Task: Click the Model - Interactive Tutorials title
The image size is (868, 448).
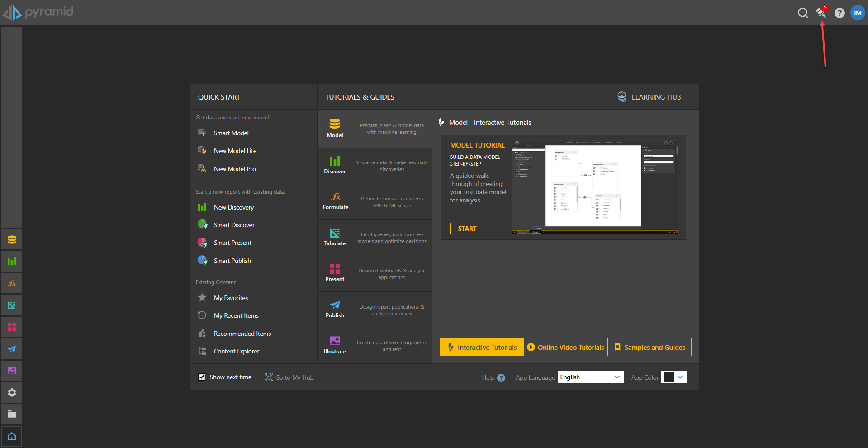Action: pyautogui.click(x=490, y=123)
